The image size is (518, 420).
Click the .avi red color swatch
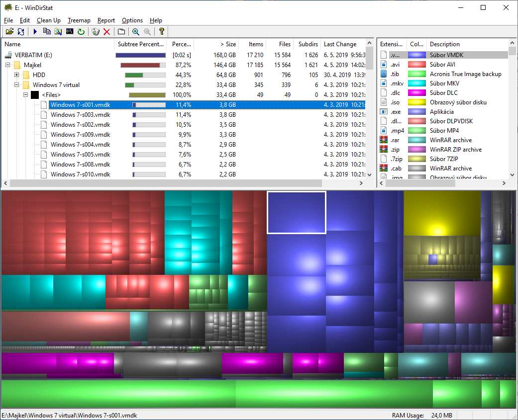coord(416,65)
